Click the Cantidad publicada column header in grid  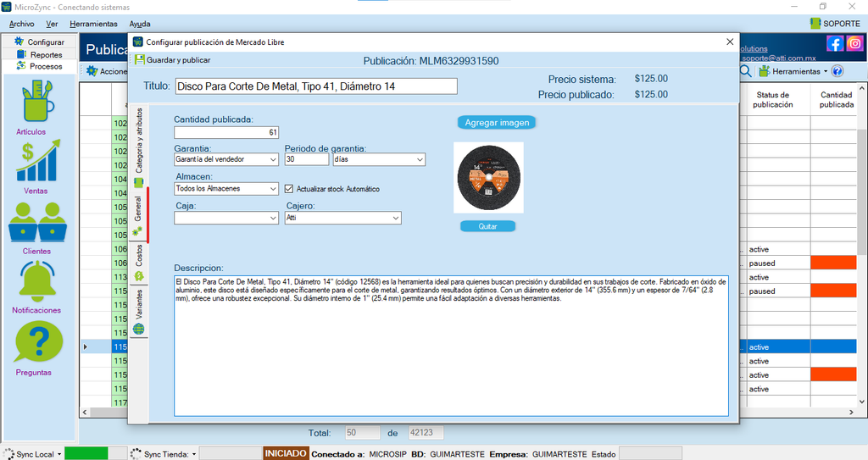tap(836, 100)
